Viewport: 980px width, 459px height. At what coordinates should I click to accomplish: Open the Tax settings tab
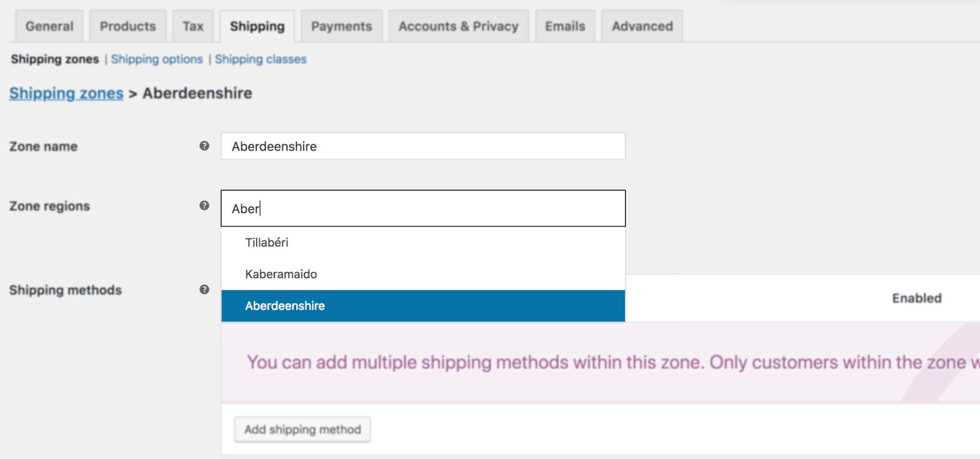192,26
